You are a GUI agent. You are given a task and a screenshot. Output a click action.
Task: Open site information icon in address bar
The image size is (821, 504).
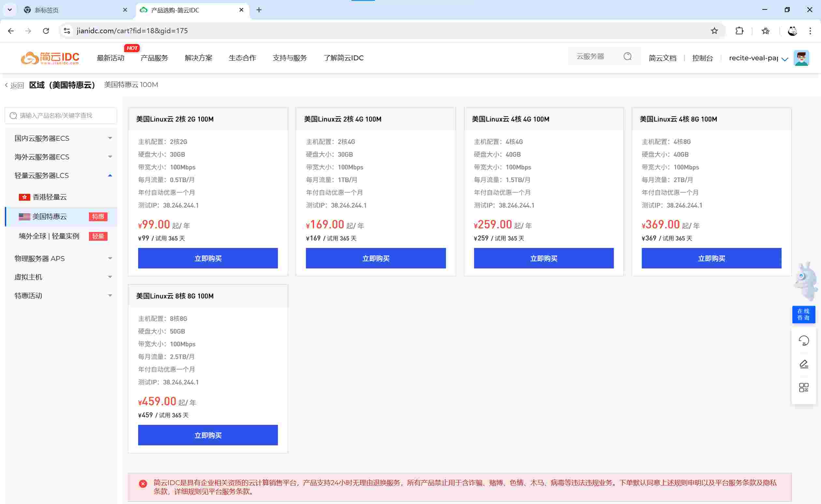pos(67,31)
